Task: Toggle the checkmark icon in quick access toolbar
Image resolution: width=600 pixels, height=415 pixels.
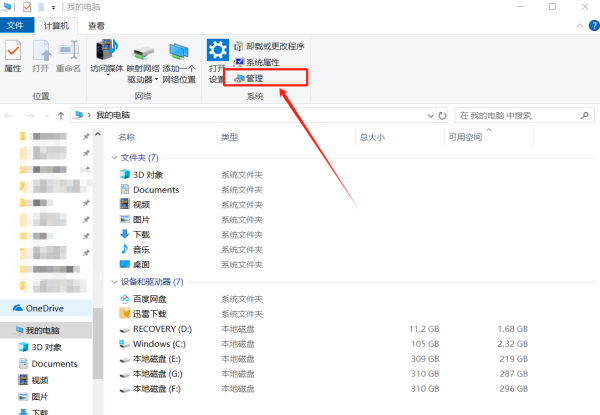Action: (27, 7)
